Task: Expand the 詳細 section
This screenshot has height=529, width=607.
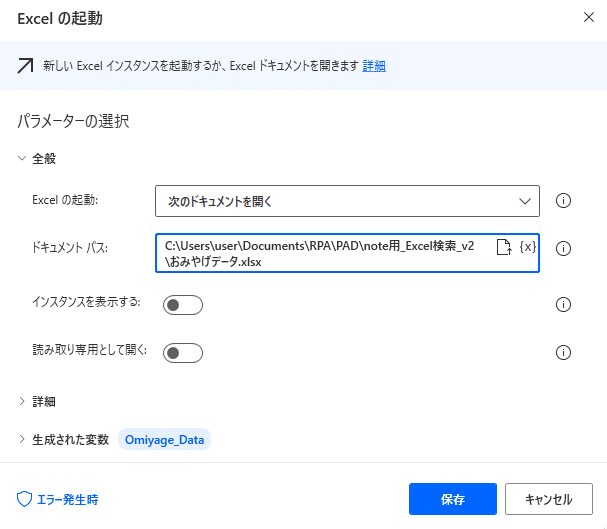Action: pos(22,401)
